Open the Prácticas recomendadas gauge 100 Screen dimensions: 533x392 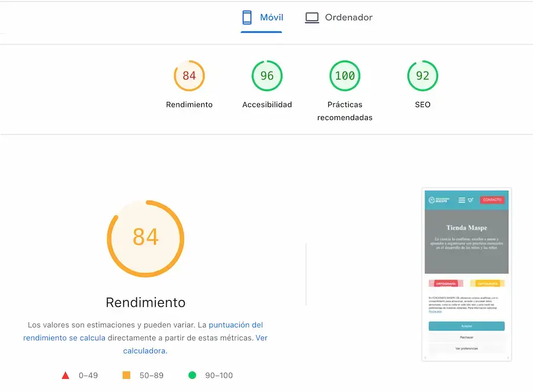345,75
